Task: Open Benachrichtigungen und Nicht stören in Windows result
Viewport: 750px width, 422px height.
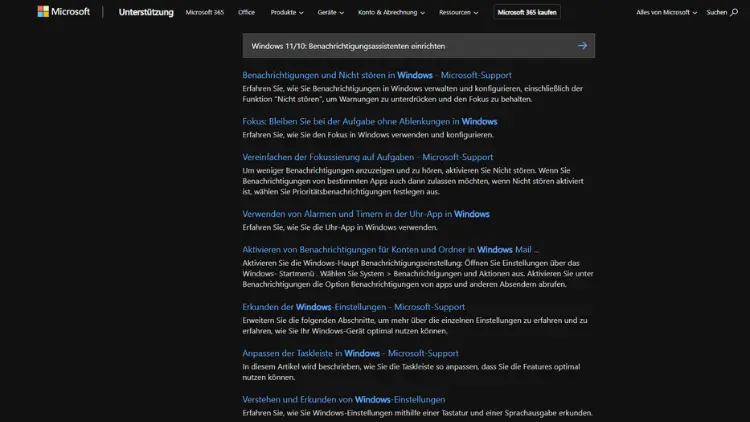Action: click(377, 75)
